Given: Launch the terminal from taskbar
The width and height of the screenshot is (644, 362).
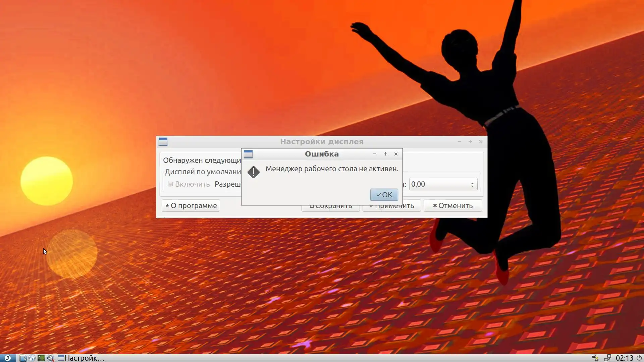Looking at the screenshot, I should click(41, 358).
